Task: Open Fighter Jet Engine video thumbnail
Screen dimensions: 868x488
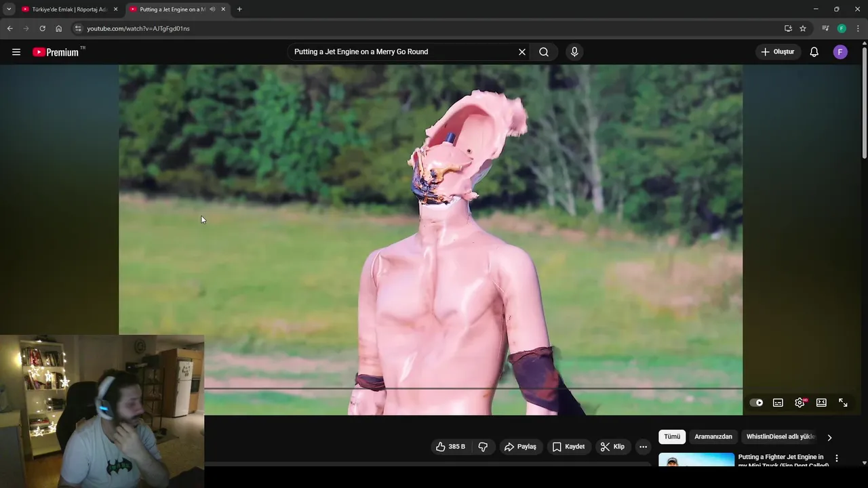Action: click(696, 460)
